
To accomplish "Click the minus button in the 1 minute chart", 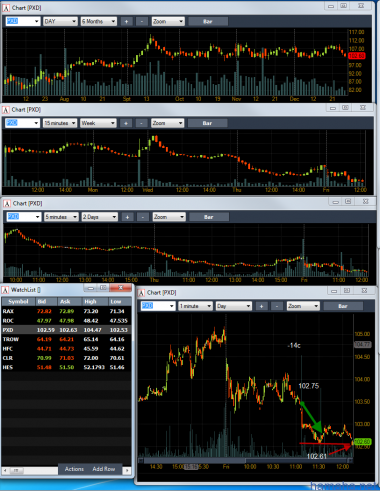I will click(x=277, y=306).
